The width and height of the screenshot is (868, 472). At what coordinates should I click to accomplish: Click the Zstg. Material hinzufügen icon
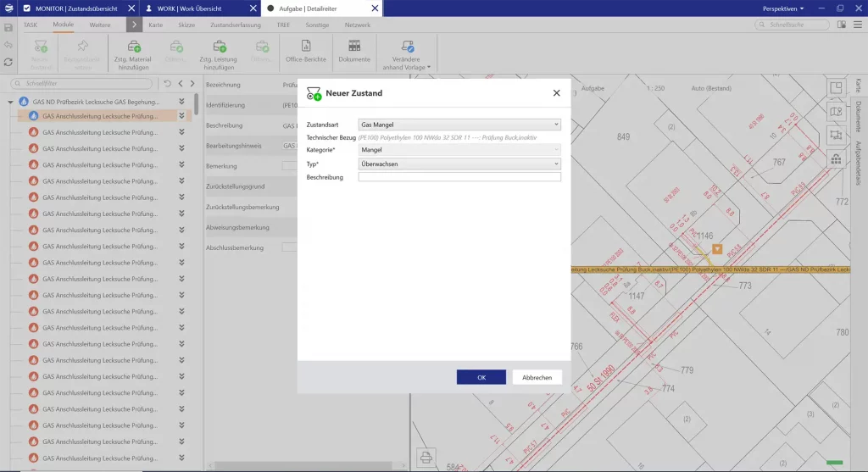pos(134,47)
